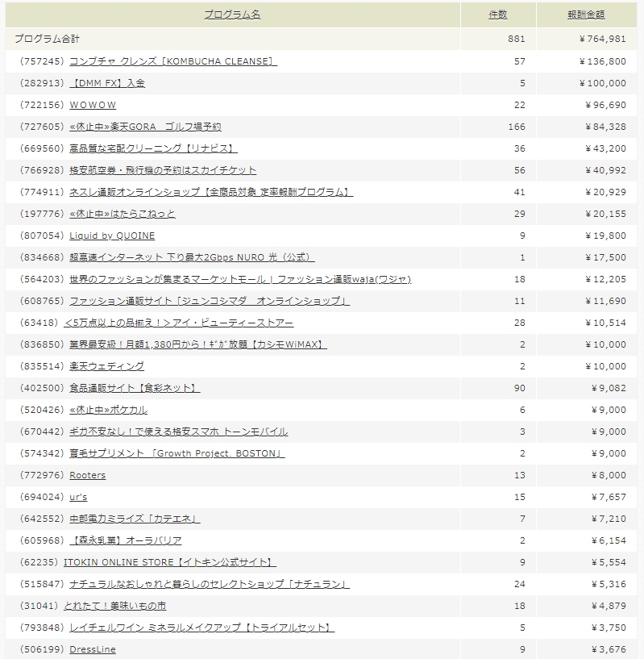
Task: Sort by 件数 column header
Action: [x=498, y=15]
